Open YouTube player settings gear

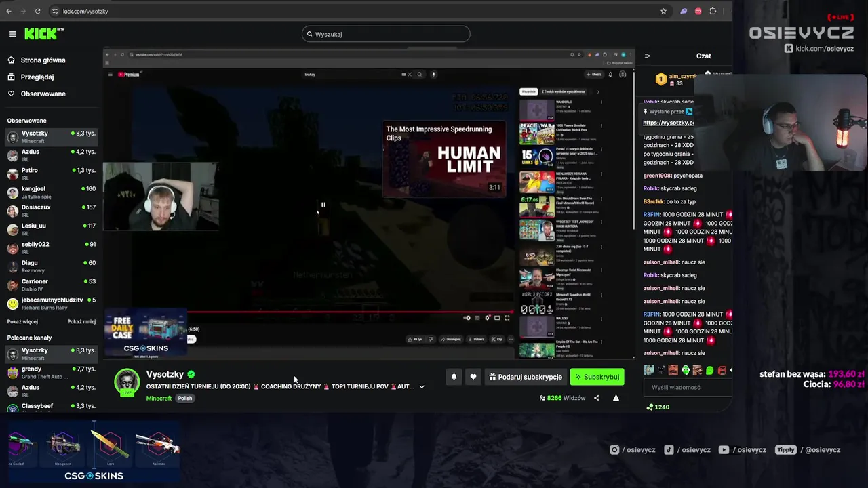(487, 318)
